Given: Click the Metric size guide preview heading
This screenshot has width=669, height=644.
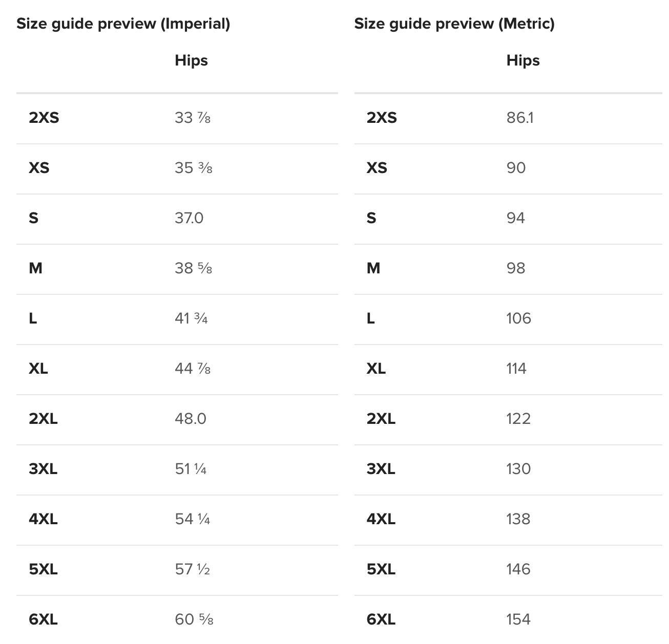Looking at the screenshot, I should (454, 24).
